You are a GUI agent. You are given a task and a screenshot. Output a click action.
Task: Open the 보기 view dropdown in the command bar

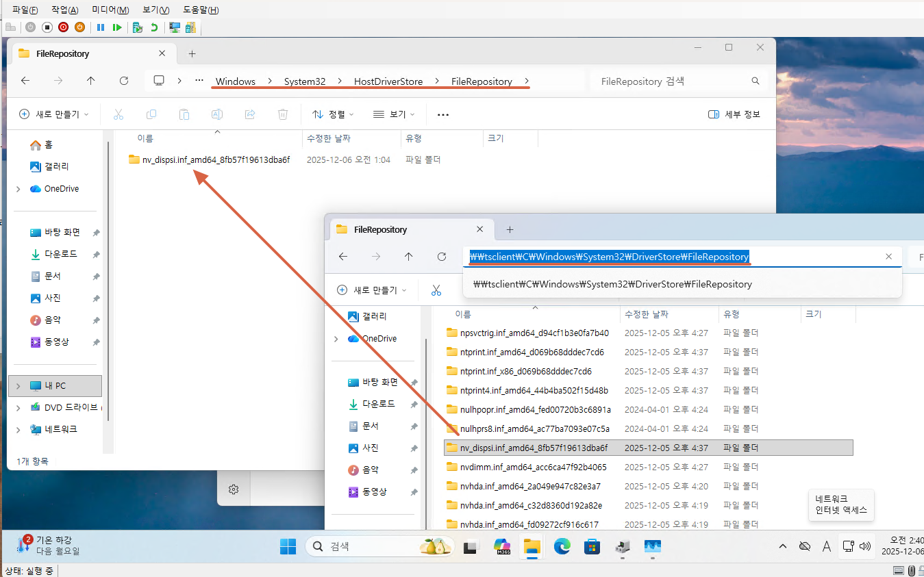[x=395, y=114]
